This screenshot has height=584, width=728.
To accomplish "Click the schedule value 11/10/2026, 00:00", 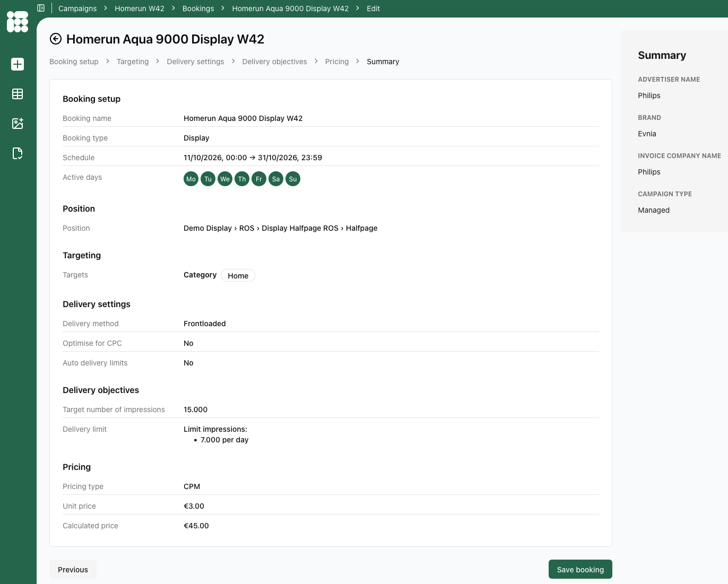I will [215, 158].
